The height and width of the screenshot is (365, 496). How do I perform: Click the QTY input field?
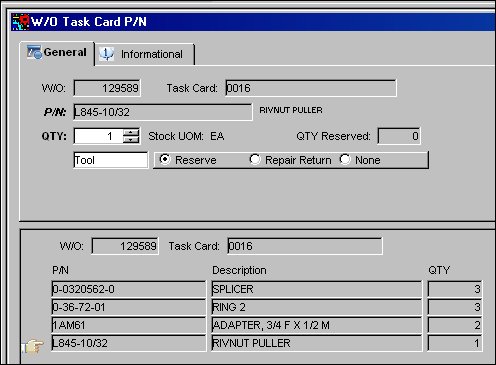(x=99, y=136)
